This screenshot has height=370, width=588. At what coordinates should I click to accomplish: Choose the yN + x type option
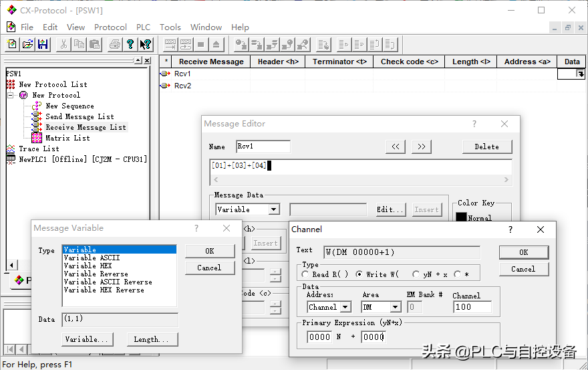[416, 274]
